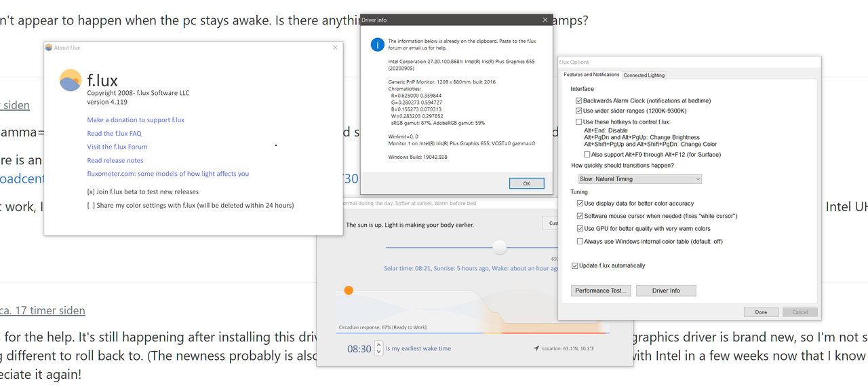
Task: Toggle Update f.lux automatically checkbox
Action: [x=575, y=265]
